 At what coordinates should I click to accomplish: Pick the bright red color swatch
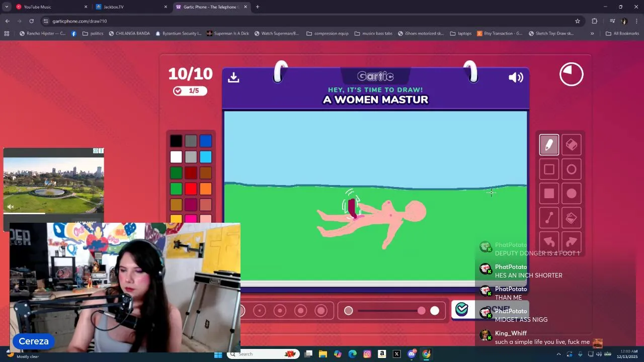pos(191,189)
